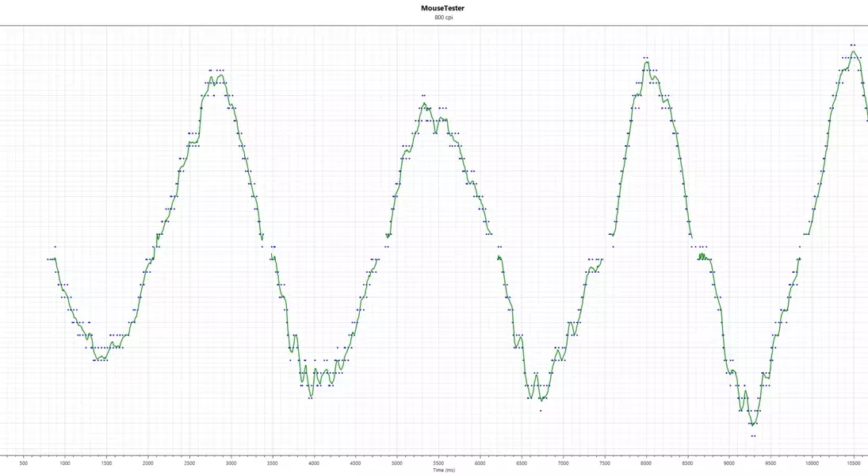Select the 10000 tick label
This screenshot has height=476, width=868.
pos(812,463)
